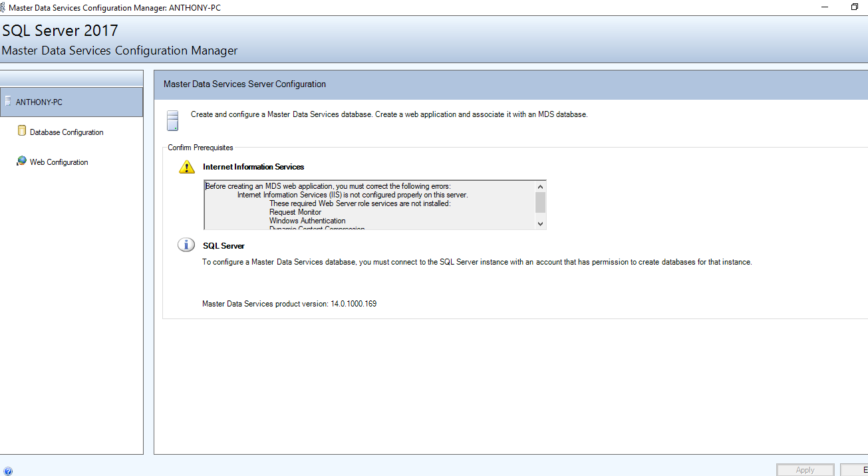Click the yellow IIS warning icon

pyautogui.click(x=187, y=167)
